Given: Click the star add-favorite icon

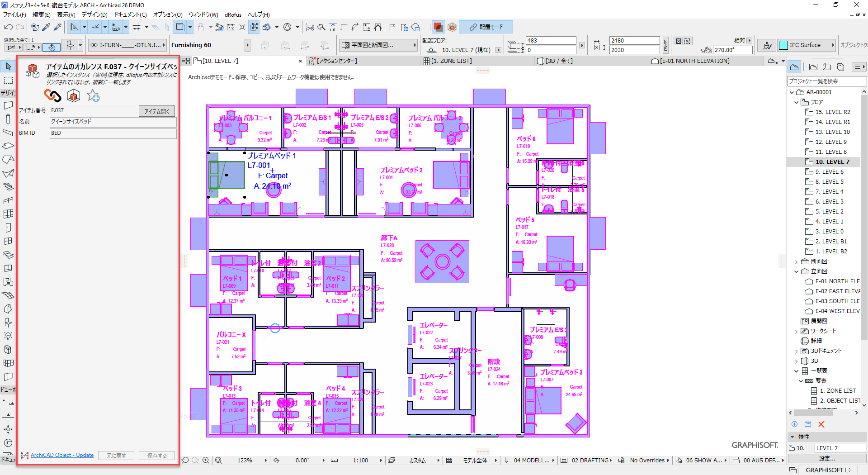Looking at the screenshot, I should (93, 95).
